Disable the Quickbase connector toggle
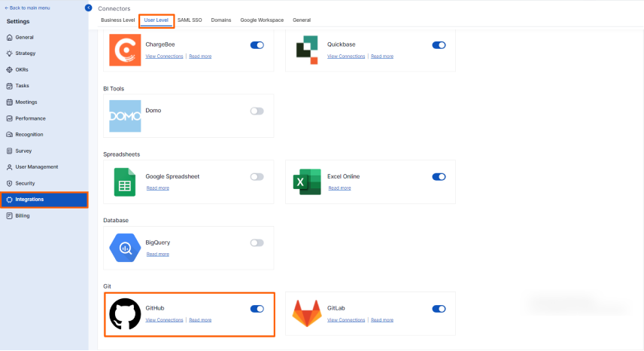644x351 pixels. click(439, 45)
